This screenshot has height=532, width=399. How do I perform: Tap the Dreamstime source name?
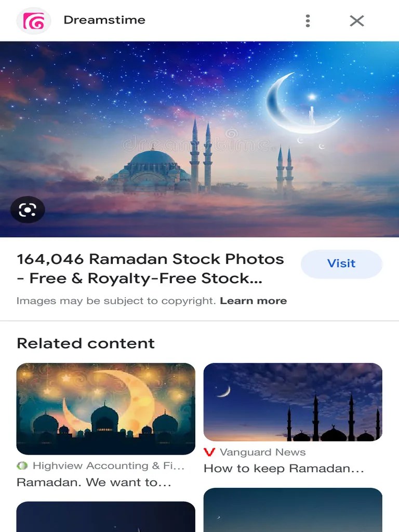click(x=104, y=20)
